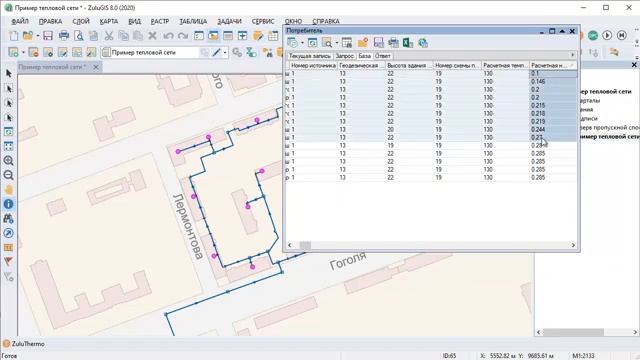Click the right scroll arrow of the Потребитель table

click(573, 245)
